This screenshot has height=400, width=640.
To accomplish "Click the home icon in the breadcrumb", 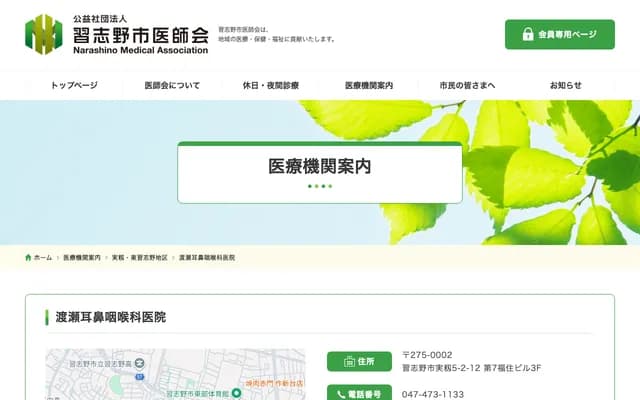I will (29, 258).
